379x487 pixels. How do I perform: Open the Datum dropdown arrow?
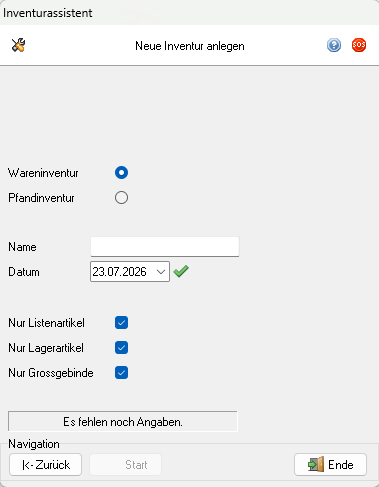(x=161, y=272)
